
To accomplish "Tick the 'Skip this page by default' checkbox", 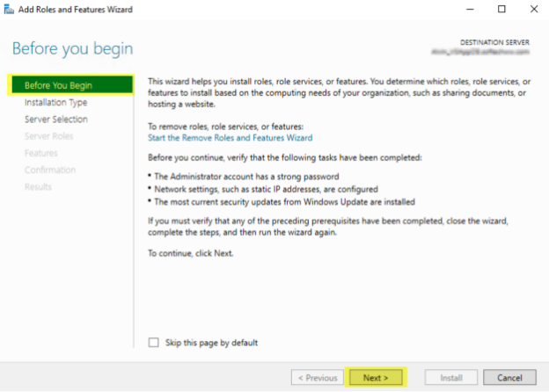I will click(154, 342).
